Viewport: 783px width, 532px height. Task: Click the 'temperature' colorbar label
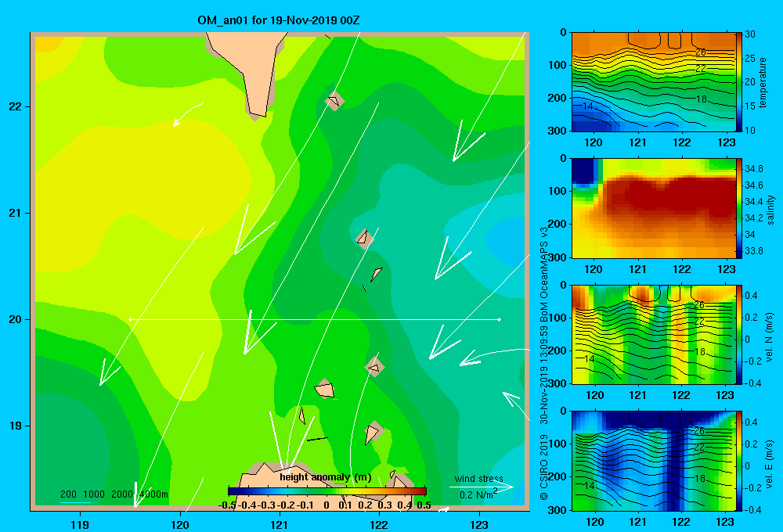pos(763,82)
